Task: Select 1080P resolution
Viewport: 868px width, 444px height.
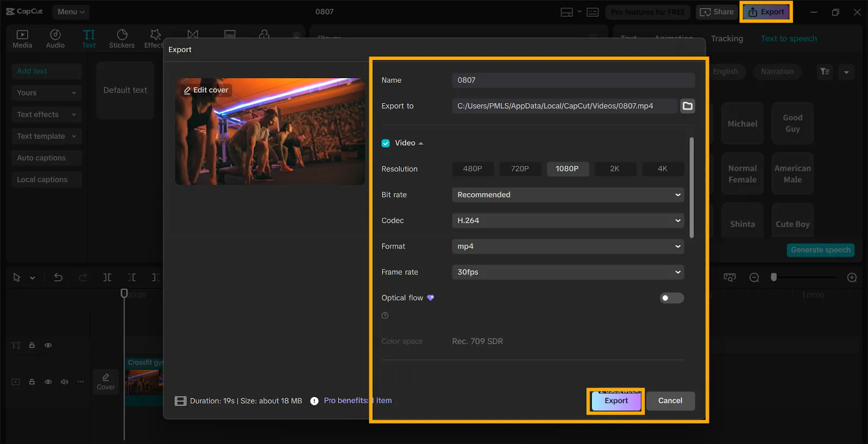Action: (x=567, y=169)
